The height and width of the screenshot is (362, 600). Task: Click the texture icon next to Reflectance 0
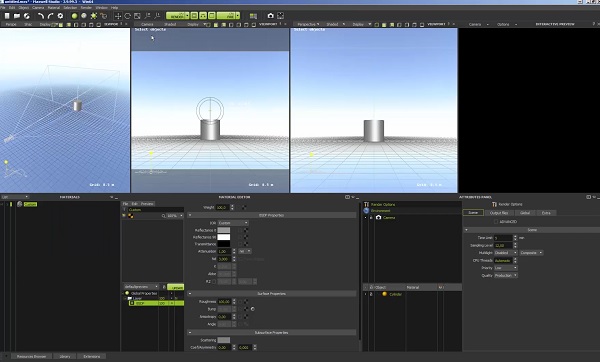[x=246, y=230]
